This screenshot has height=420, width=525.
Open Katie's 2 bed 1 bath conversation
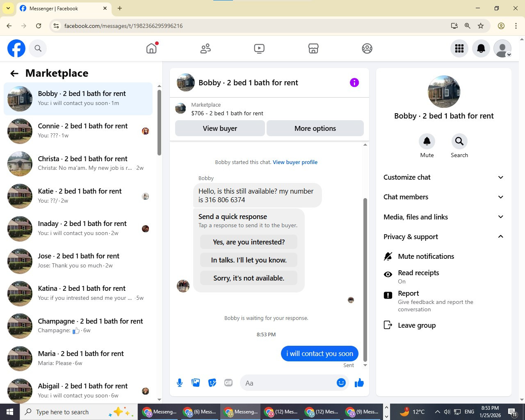[78, 196]
